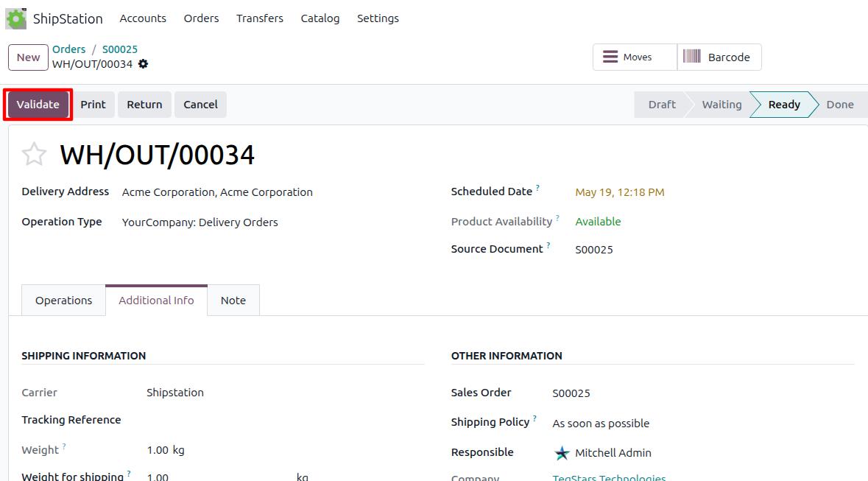The image size is (868, 481).
Task: Mark the transfer as favorite with the star
Action: point(34,154)
